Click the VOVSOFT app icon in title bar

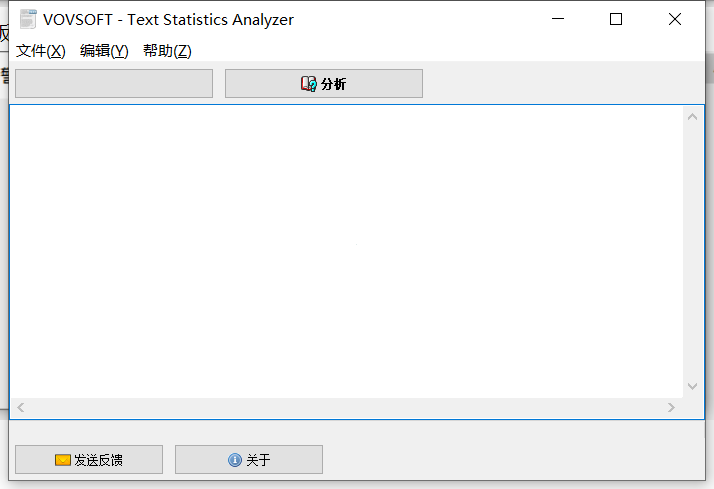click(28, 19)
